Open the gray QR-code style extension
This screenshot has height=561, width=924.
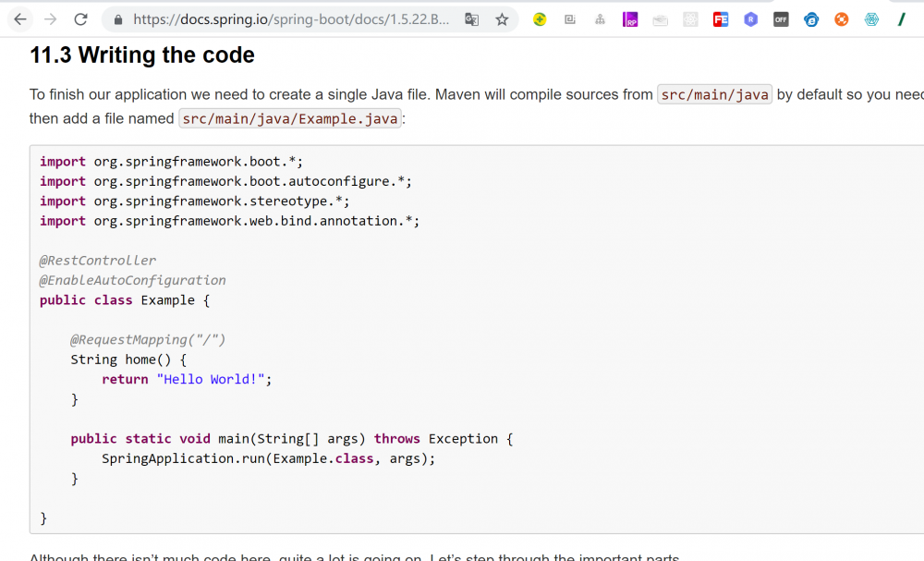[x=570, y=19]
